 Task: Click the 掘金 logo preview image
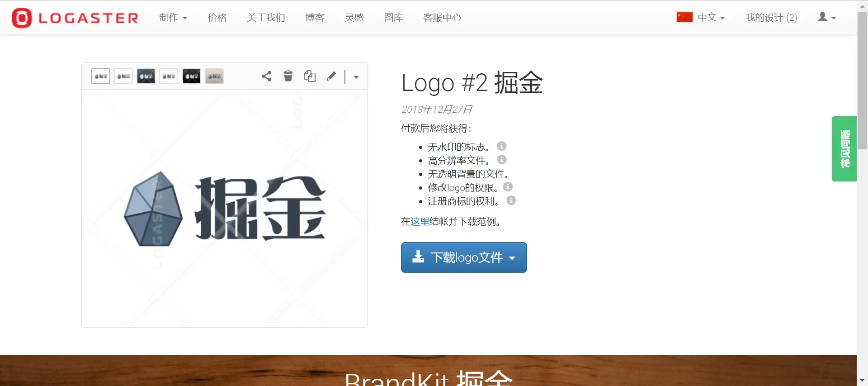coord(225,209)
